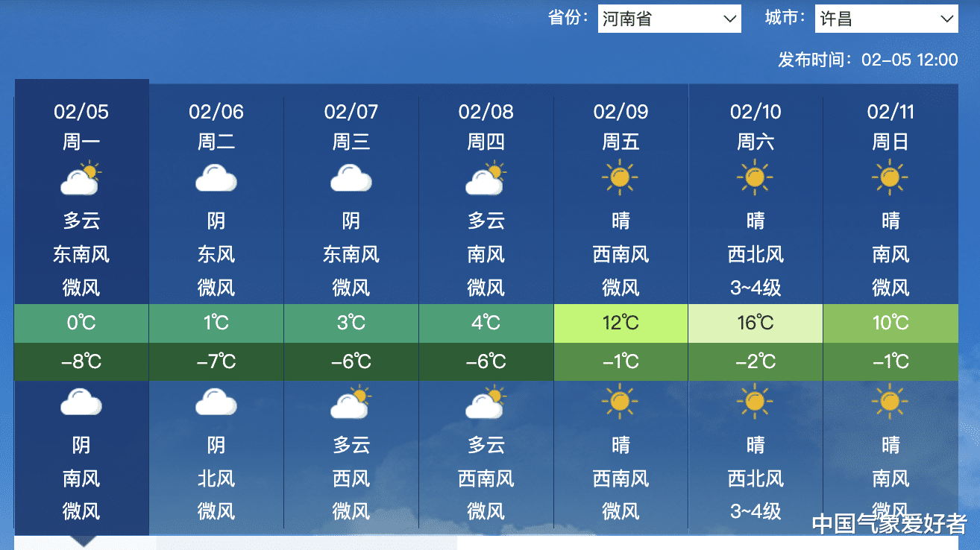Viewport: 980px width, 550px height.
Task: Click the overcast cloud daytime icon for 02/07
Action: pos(351,178)
